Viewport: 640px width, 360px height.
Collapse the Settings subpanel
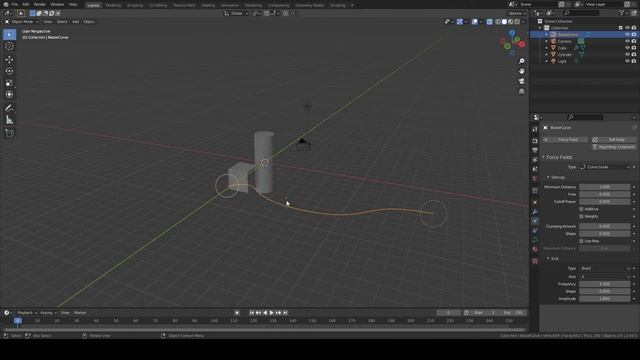coord(548,177)
